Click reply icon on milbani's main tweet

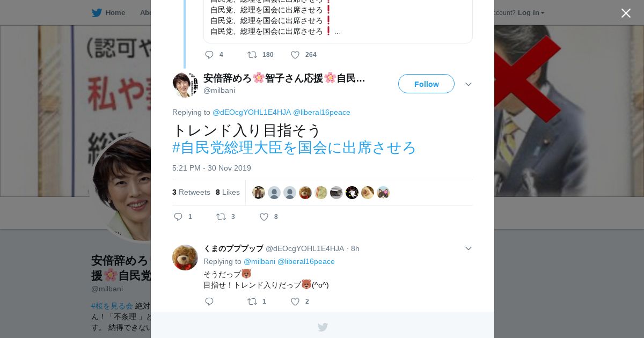click(x=179, y=217)
